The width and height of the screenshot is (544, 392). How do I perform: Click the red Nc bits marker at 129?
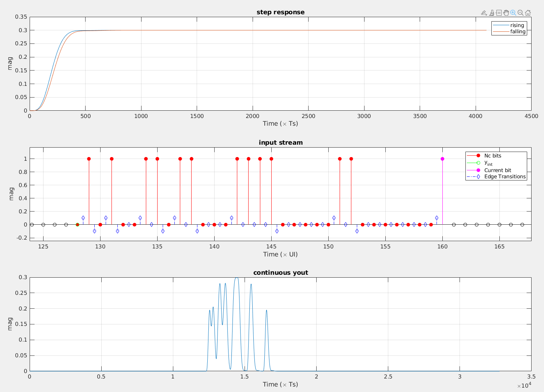89,159
